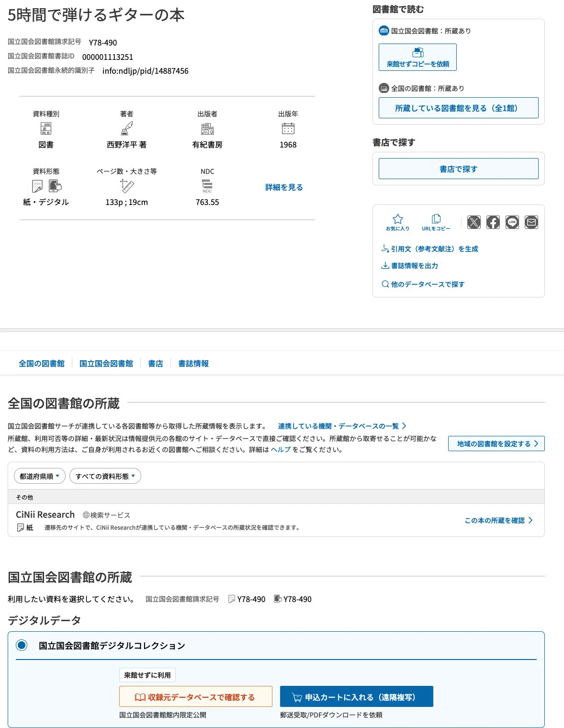Image resolution: width=564 pixels, height=728 pixels.
Task: Click the 著者 quill pen icon
Action: click(x=126, y=128)
